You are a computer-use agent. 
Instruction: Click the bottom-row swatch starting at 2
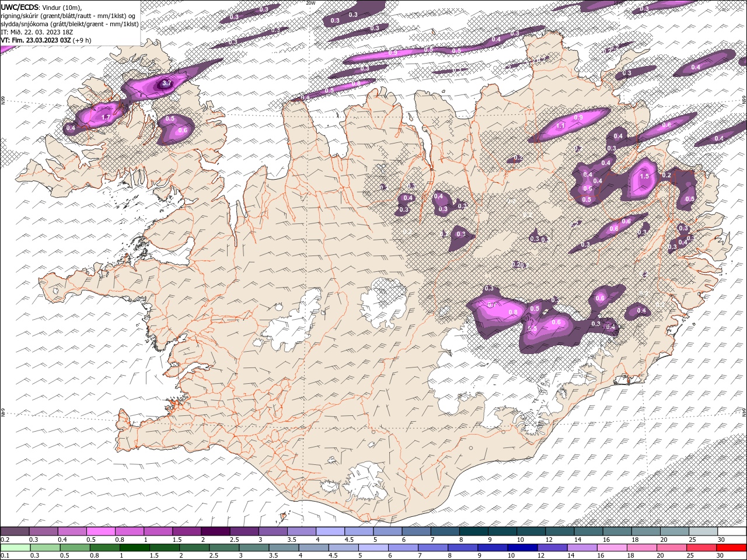click(x=194, y=547)
